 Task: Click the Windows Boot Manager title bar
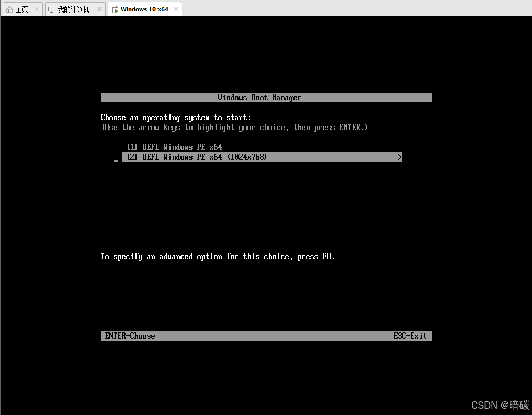[266, 98]
